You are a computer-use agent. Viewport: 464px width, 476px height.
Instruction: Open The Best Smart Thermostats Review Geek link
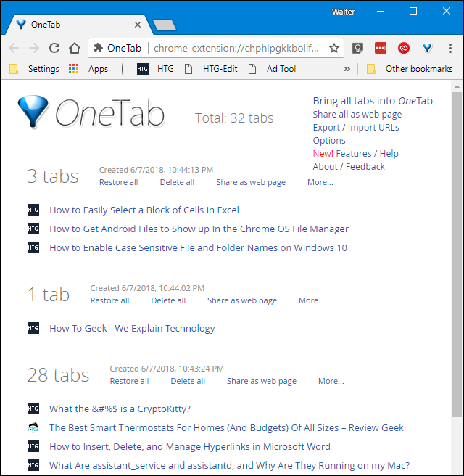pos(226,427)
